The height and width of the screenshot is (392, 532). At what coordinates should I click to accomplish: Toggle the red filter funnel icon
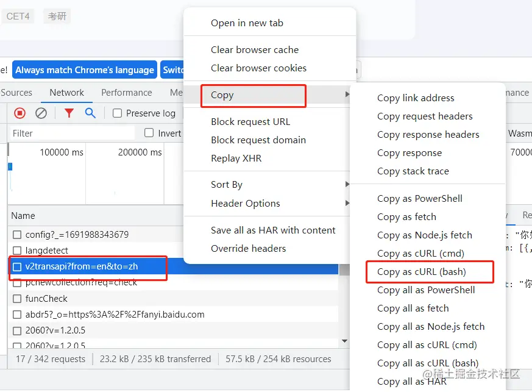point(69,113)
